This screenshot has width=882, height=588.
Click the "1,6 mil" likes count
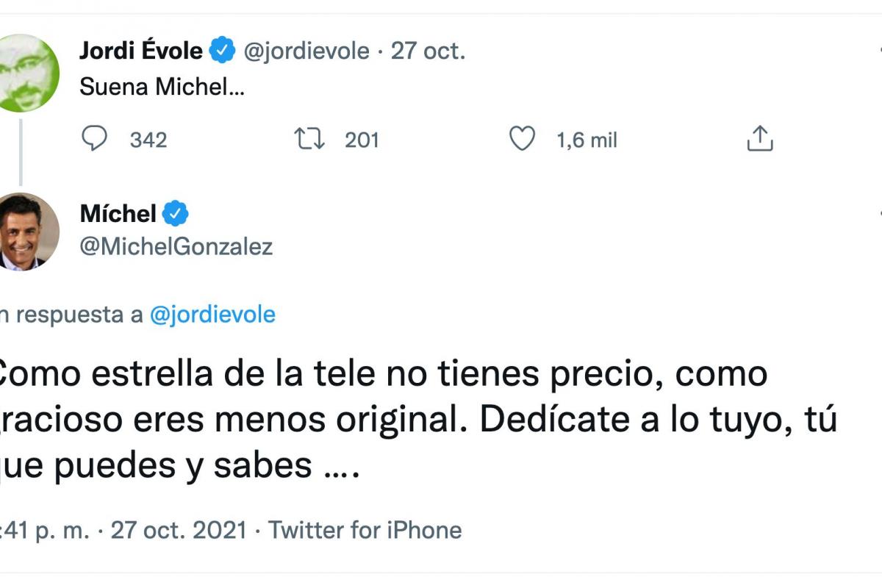point(587,140)
